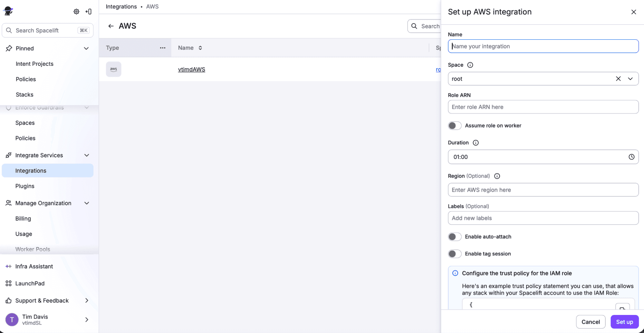Enable auto-attach toggle
Image resolution: width=644 pixels, height=333 pixels.
click(455, 237)
